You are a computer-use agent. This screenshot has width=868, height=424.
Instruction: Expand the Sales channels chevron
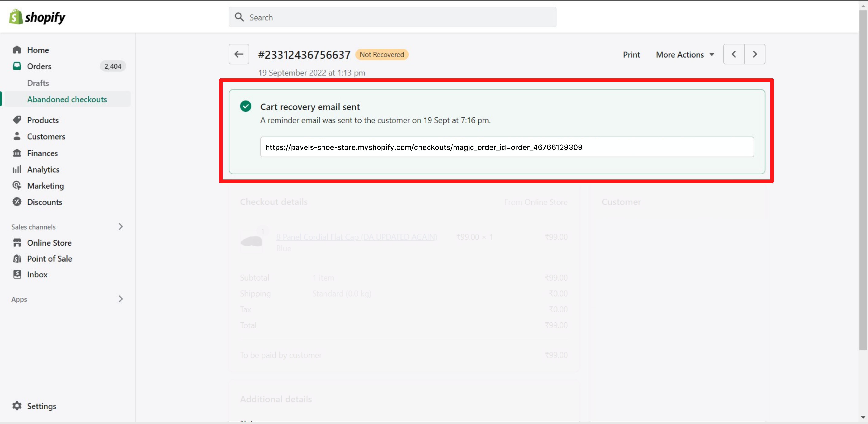click(121, 227)
